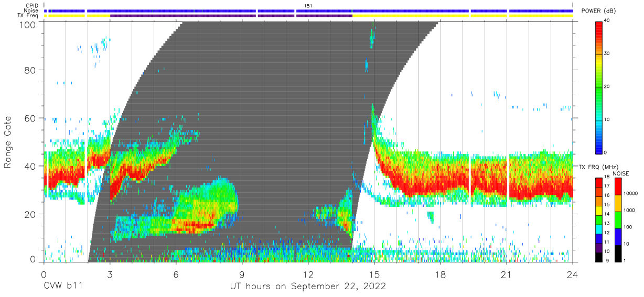Click the CPID label at top left
This screenshot has width=644, height=297.
tap(31, 6)
